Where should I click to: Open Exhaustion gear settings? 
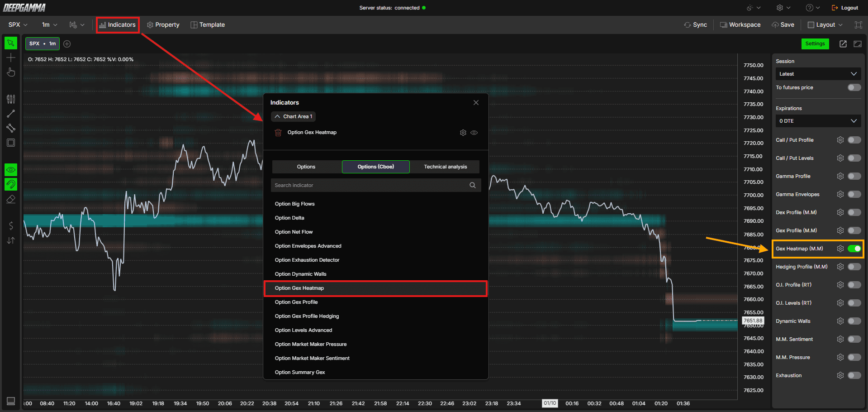[x=840, y=375]
